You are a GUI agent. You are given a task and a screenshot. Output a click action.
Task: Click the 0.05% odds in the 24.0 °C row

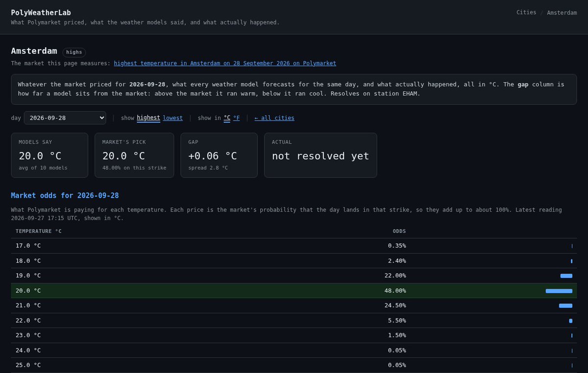(x=397, y=350)
